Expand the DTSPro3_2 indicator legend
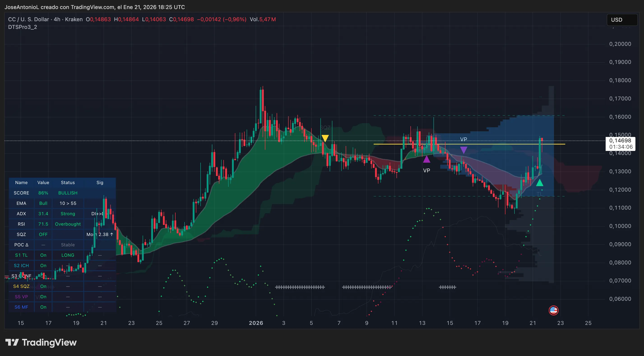The height and width of the screenshot is (356, 644). point(23,27)
